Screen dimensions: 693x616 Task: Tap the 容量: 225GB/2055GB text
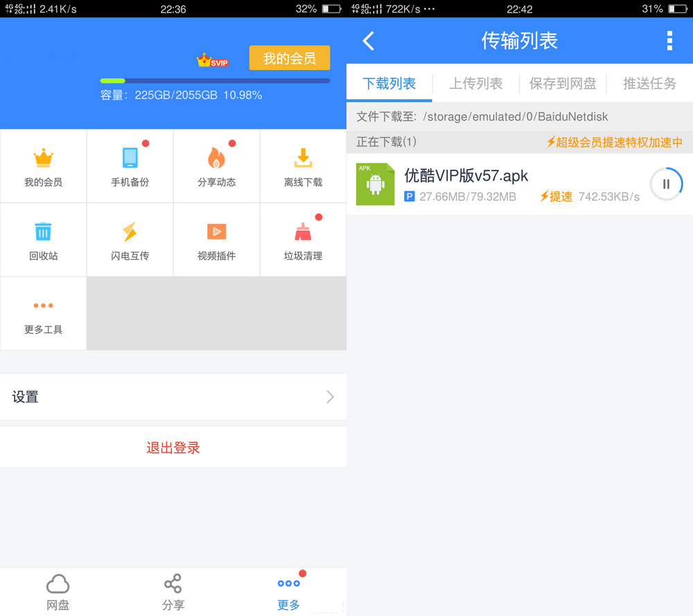pyautogui.click(x=181, y=95)
